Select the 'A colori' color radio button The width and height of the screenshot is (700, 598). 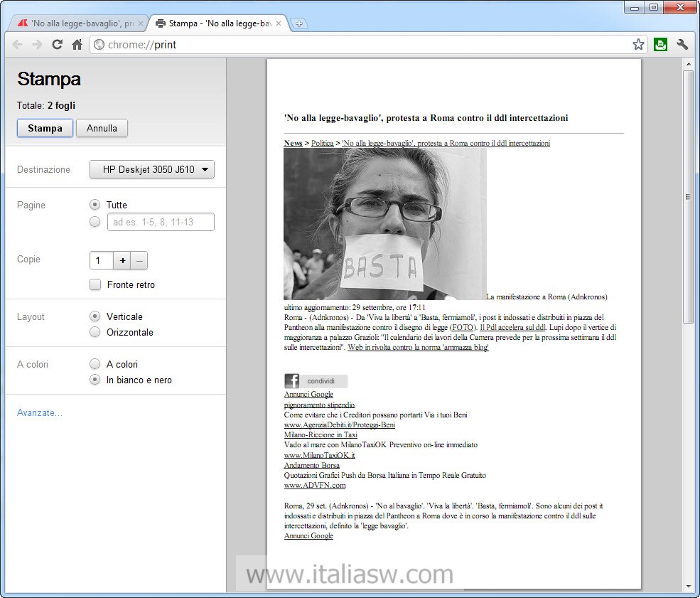(x=95, y=364)
